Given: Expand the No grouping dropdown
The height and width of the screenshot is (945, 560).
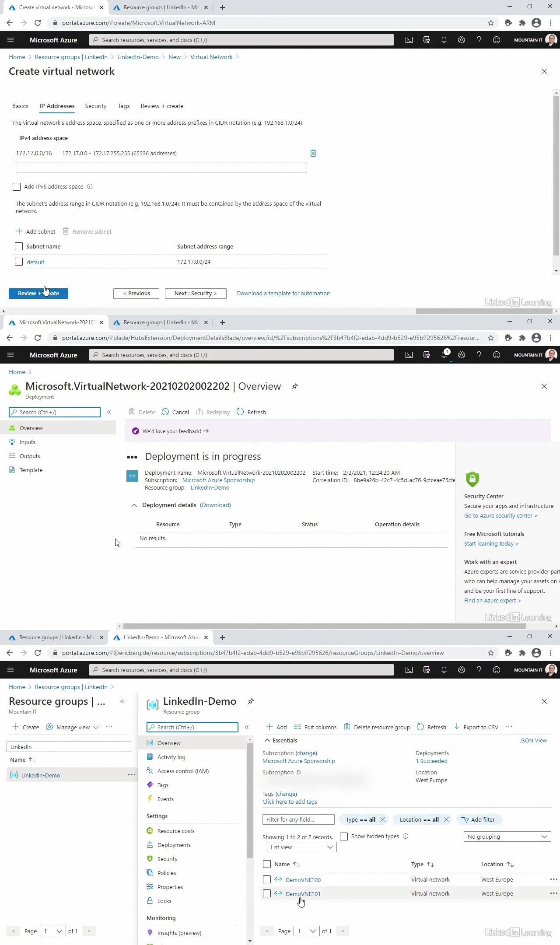Looking at the screenshot, I should (507, 836).
